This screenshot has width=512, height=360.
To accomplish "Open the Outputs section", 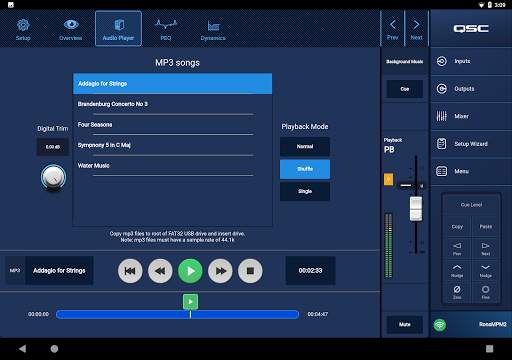I will [x=471, y=89].
